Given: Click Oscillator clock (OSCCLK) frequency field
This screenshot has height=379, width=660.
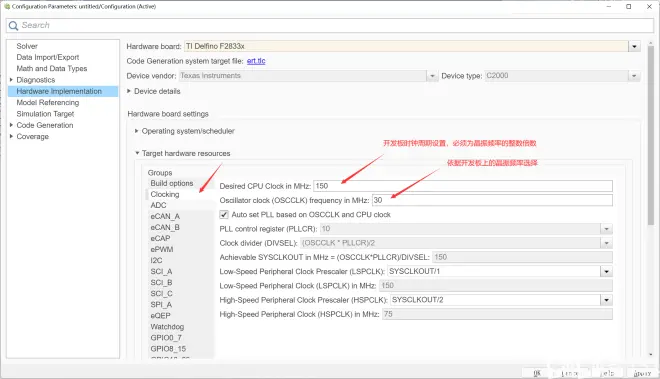Looking at the screenshot, I should [x=492, y=200].
